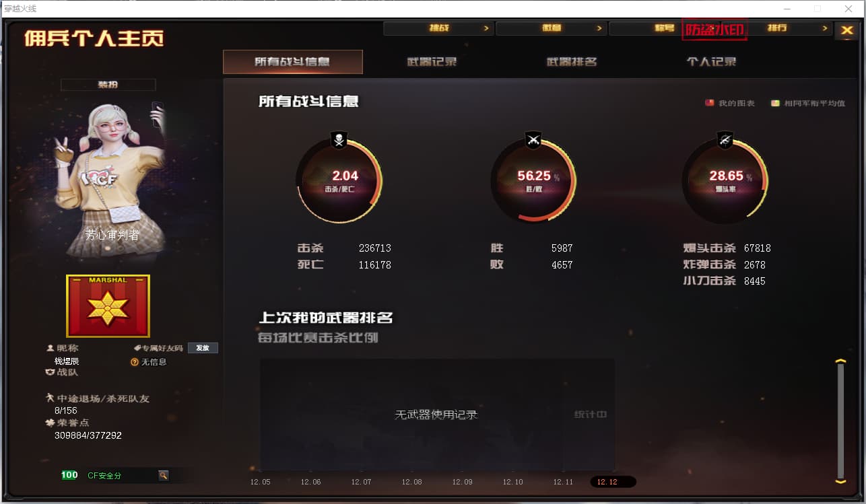866x504 pixels.
Task: Expand the 徽章 dropdown arrow
Action: 599,28
